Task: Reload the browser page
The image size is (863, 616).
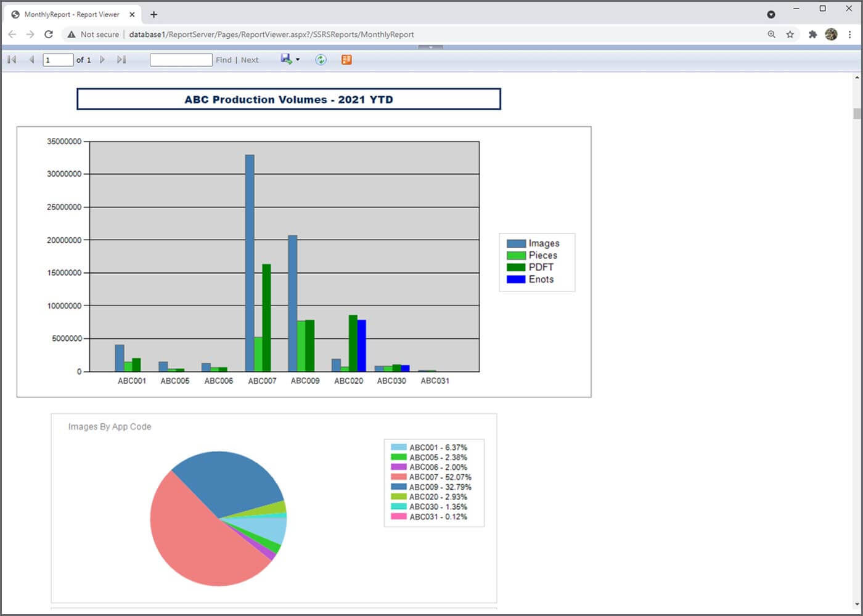Action: click(x=49, y=34)
